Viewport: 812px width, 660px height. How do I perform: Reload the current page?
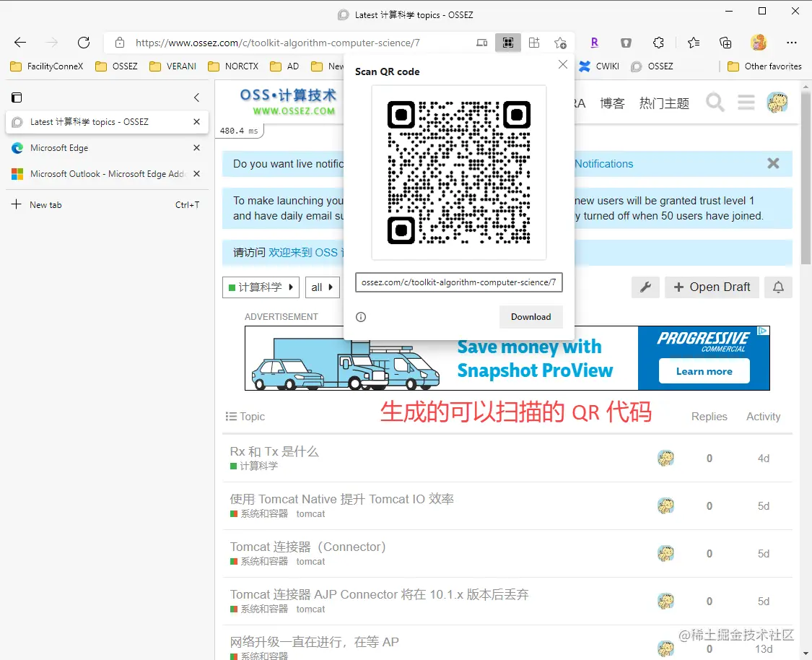[84, 43]
